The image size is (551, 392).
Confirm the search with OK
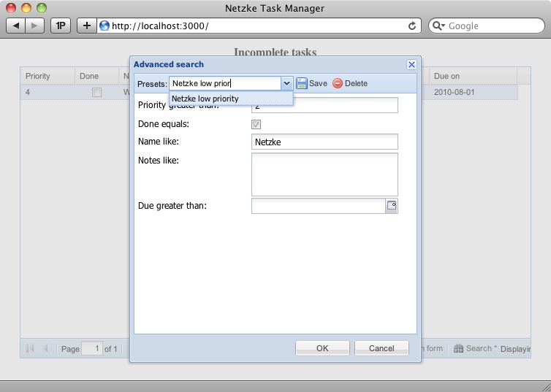pos(322,348)
